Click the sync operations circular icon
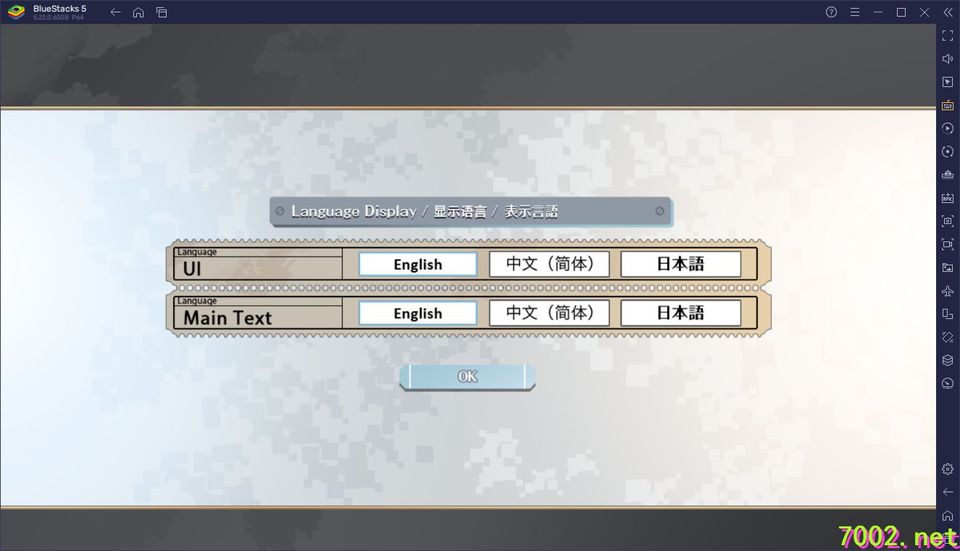960x551 pixels. click(x=948, y=151)
